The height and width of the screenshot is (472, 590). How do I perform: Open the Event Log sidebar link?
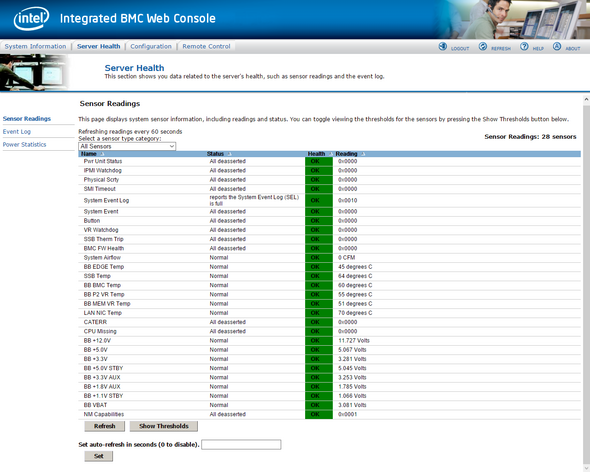pos(17,132)
